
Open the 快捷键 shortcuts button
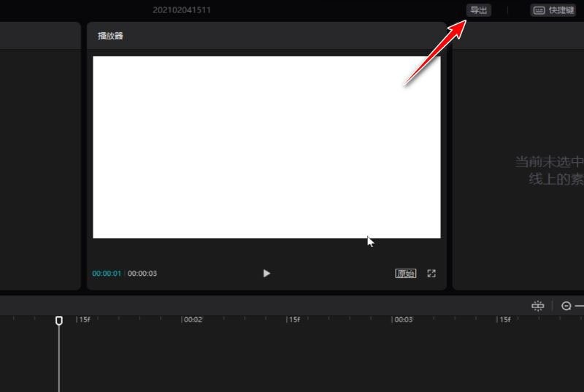(x=553, y=10)
